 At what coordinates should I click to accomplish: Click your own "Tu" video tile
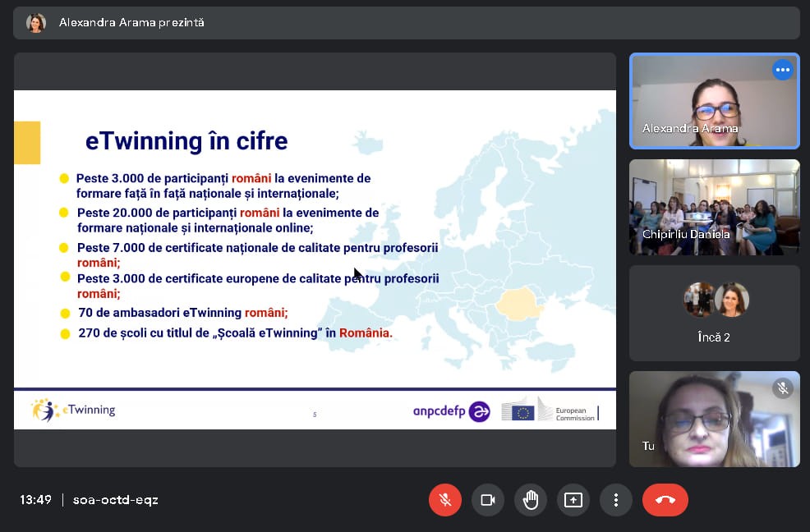pos(715,420)
